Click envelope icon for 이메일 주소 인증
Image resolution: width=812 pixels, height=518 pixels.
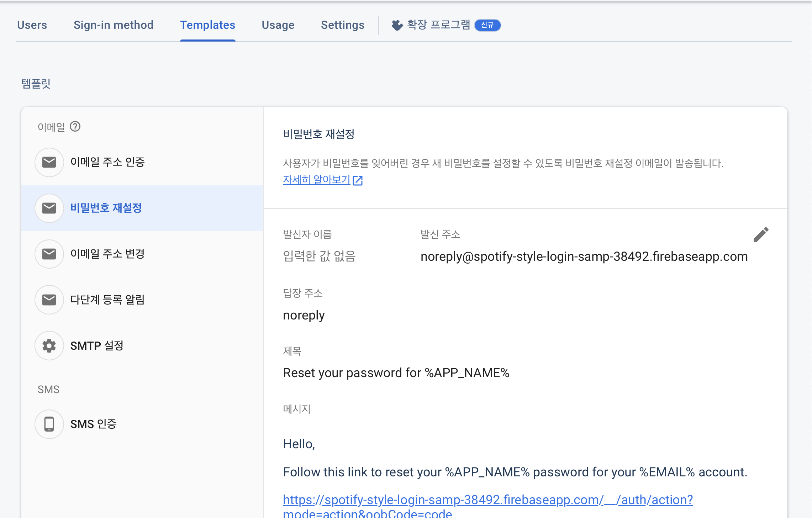(49, 162)
